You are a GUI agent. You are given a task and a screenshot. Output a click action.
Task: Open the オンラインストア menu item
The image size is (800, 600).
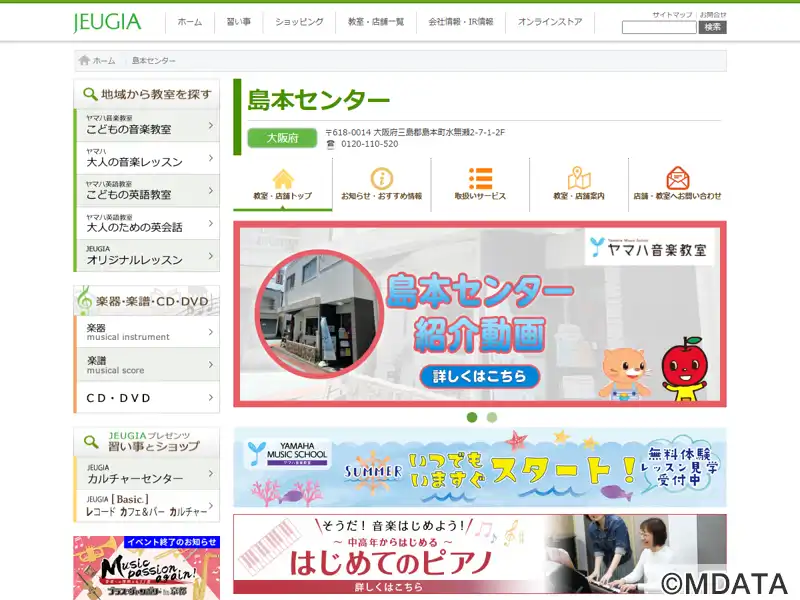point(550,22)
